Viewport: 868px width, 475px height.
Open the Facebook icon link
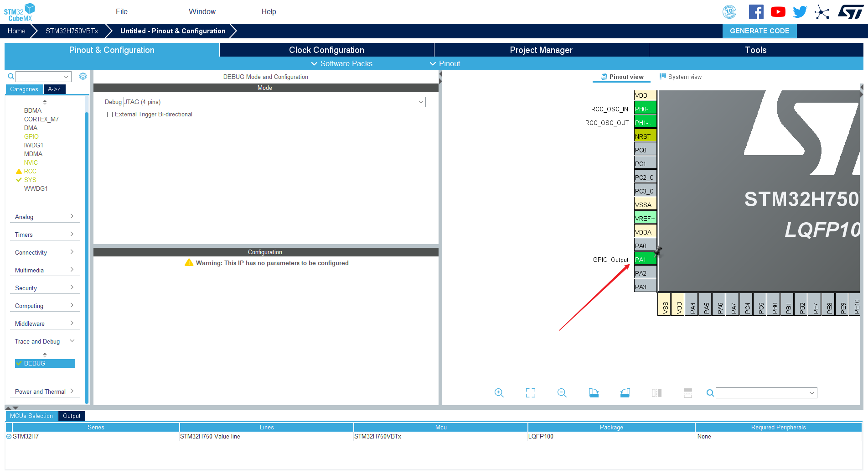click(756, 12)
